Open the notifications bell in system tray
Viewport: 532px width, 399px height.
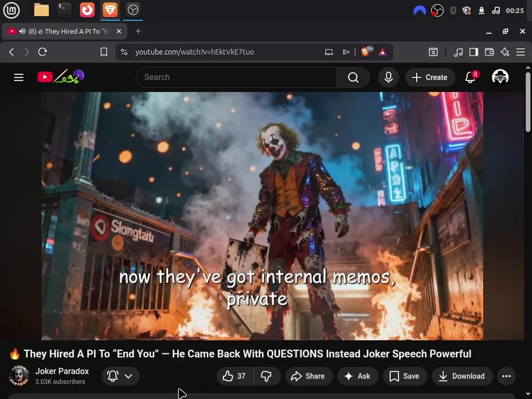click(481, 11)
